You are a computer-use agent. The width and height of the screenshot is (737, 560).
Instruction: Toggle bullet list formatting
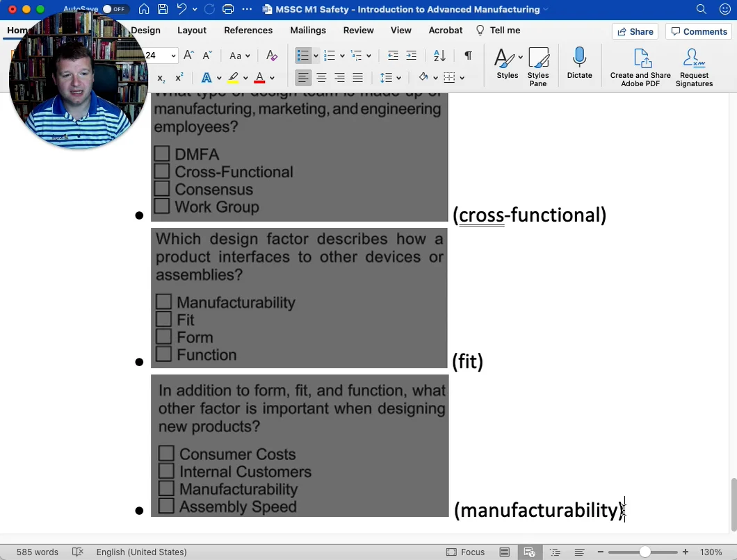302,56
